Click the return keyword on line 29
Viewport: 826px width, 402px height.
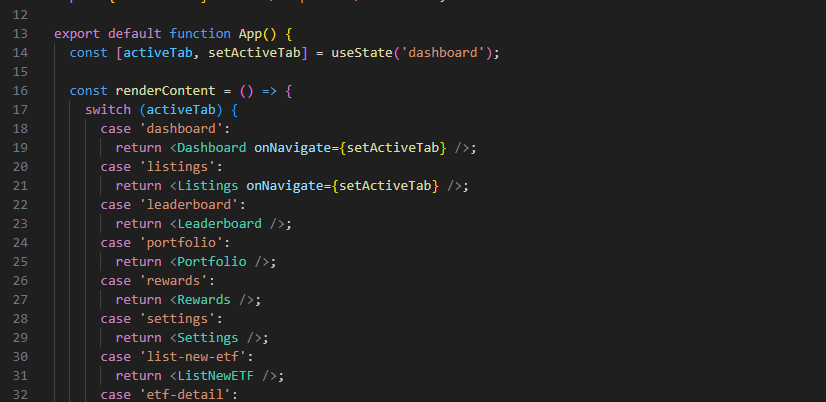point(139,337)
